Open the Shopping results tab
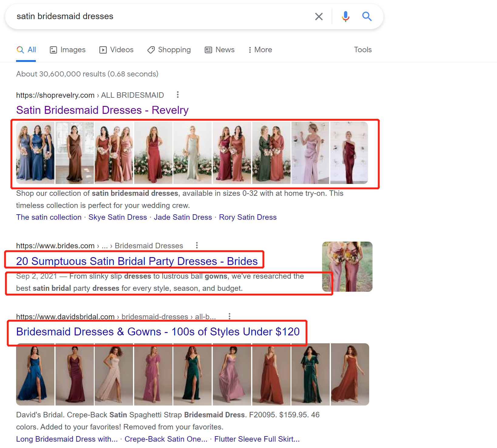 click(x=169, y=50)
